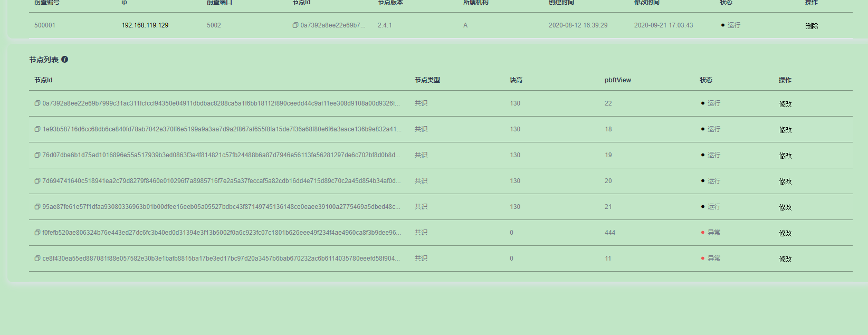Click 节点列表 section title
The height and width of the screenshot is (335, 868).
pos(44,60)
